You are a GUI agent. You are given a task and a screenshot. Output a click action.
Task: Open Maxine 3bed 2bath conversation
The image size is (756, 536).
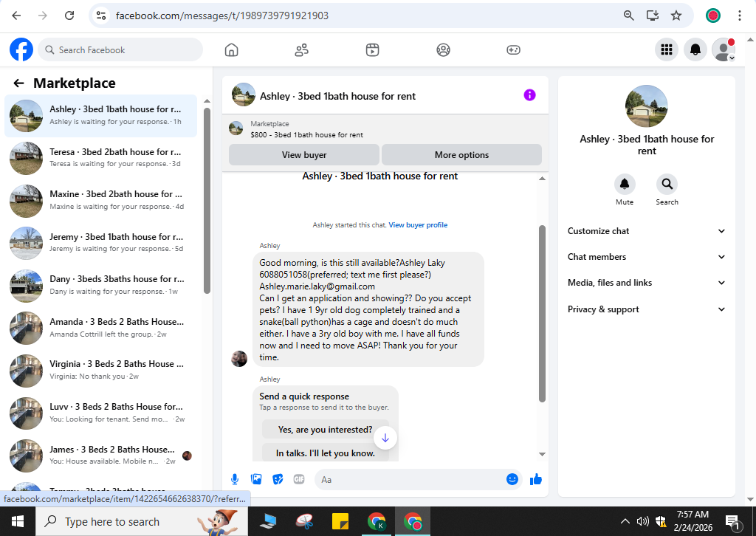click(x=100, y=201)
